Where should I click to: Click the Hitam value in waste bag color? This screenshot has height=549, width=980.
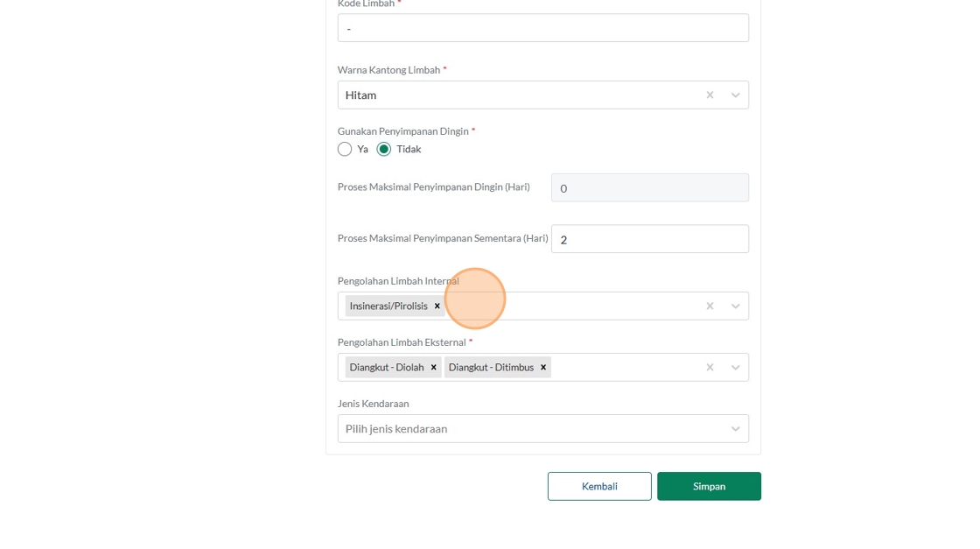tap(361, 95)
